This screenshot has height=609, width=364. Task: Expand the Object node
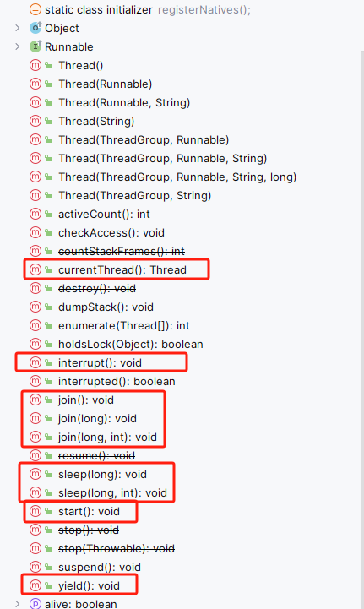(x=18, y=28)
